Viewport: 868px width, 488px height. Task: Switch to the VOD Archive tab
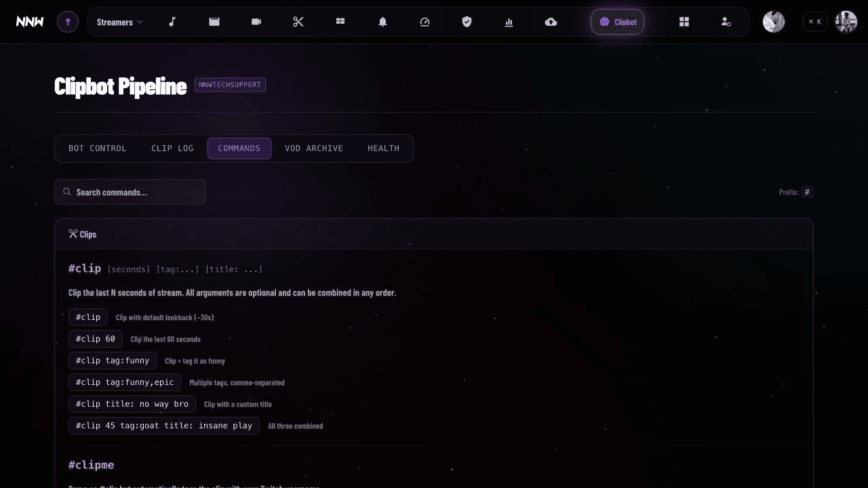click(314, 148)
